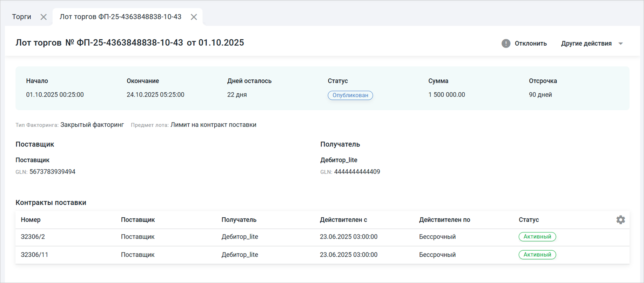Close the Лот торгов ФП-25-4363848838-10-43 tab
The height and width of the screenshot is (283, 644).
coord(194,17)
